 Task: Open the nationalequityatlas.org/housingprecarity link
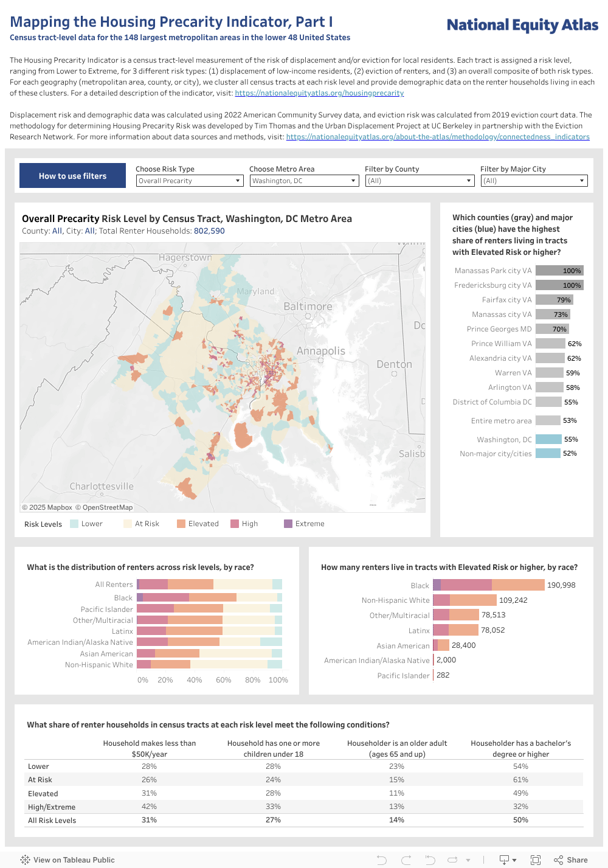tap(319, 93)
